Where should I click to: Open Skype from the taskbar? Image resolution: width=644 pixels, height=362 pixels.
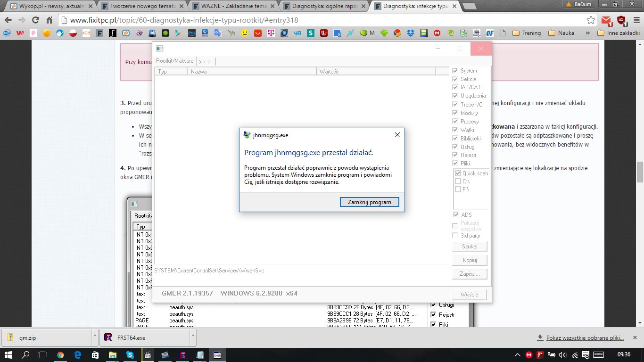point(129,354)
